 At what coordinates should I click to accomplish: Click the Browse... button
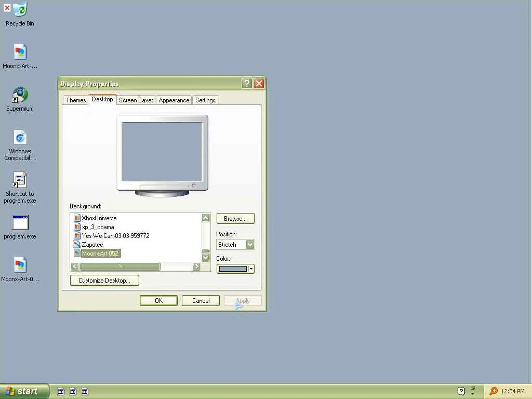click(x=235, y=219)
